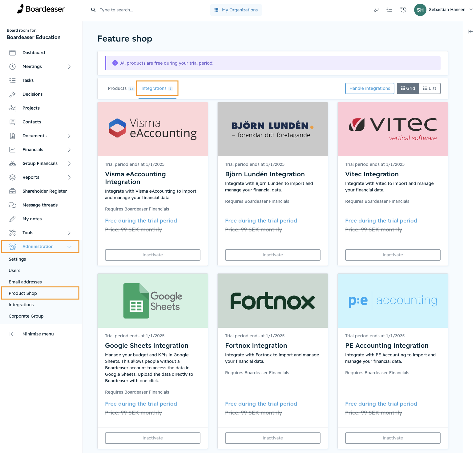This screenshot has width=476, height=453.
Task: Collapse the Administration menu chevron
Action: [69, 247]
